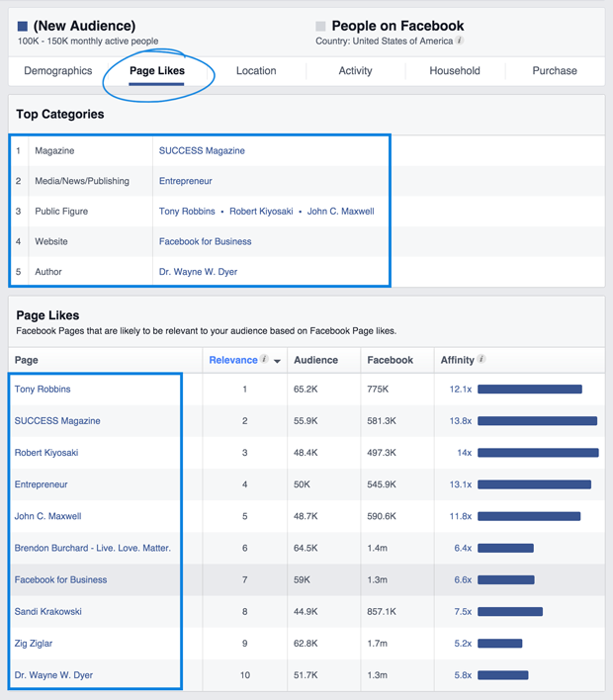Click the info icon next to Relevance header
Viewport: 613px width, 700px height.
[264, 359]
